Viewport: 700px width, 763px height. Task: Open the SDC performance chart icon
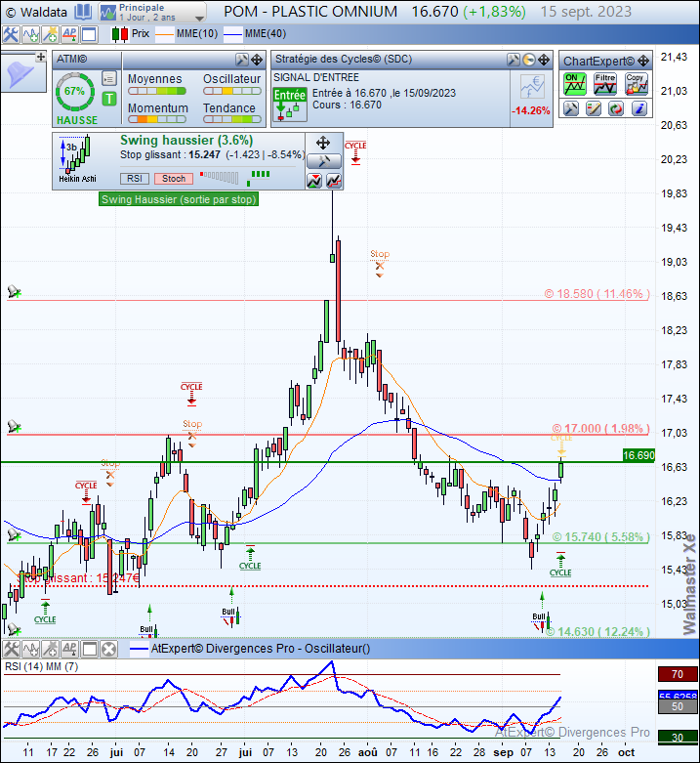[x=532, y=87]
